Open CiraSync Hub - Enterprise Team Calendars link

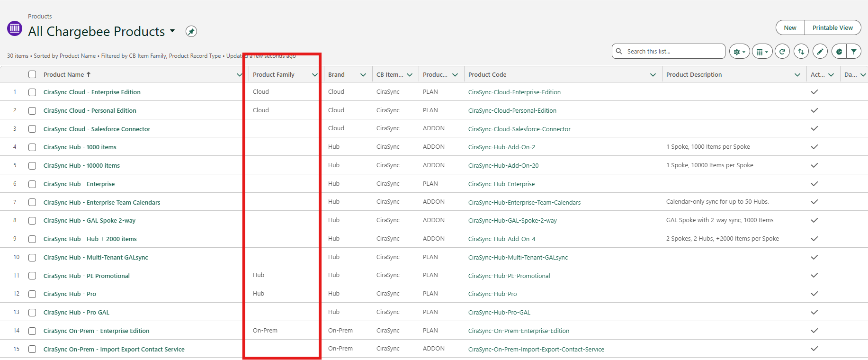coord(102,203)
